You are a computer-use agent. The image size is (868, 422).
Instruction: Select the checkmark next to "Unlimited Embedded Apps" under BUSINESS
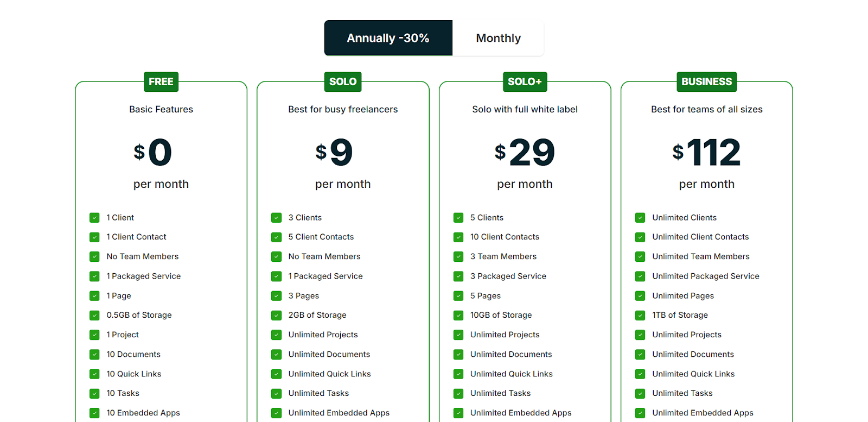click(640, 413)
